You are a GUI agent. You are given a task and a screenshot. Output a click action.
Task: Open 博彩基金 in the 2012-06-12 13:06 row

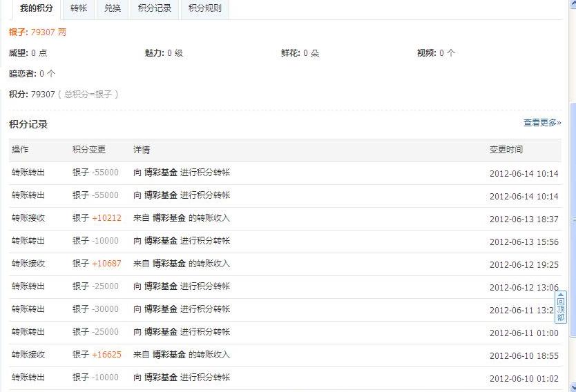[x=161, y=286]
